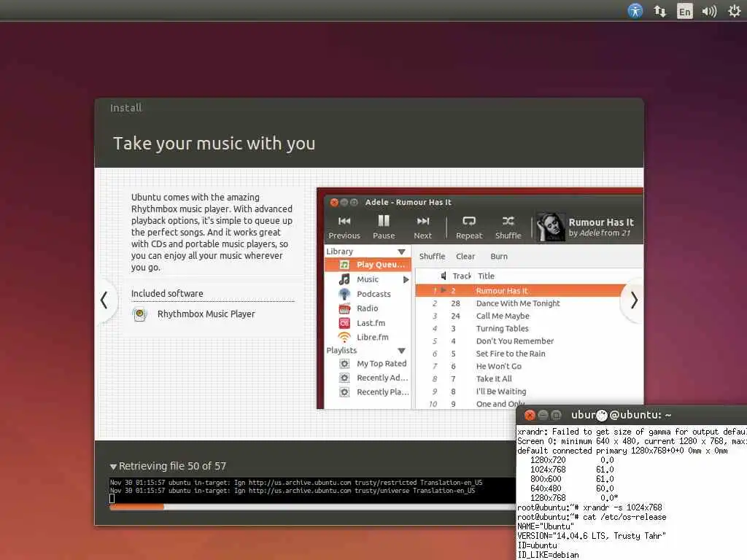The image size is (747, 560).
Task: Click the terminal window title bar
Action: [632, 415]
